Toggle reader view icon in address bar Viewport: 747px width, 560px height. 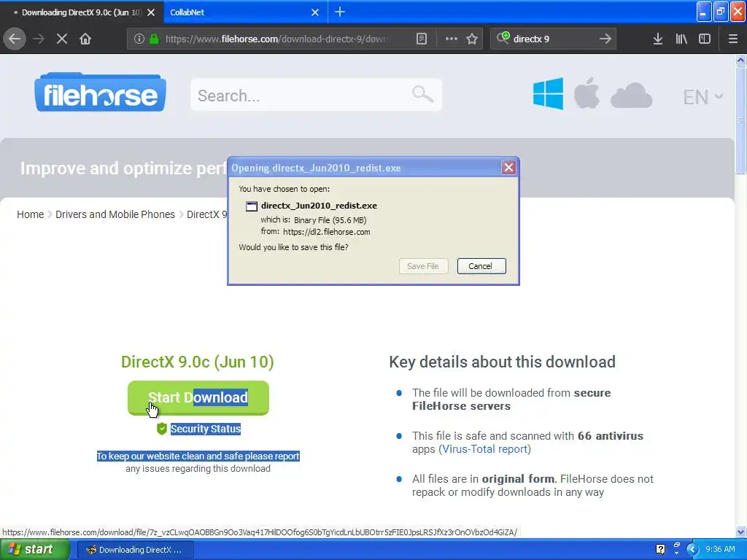421,39
